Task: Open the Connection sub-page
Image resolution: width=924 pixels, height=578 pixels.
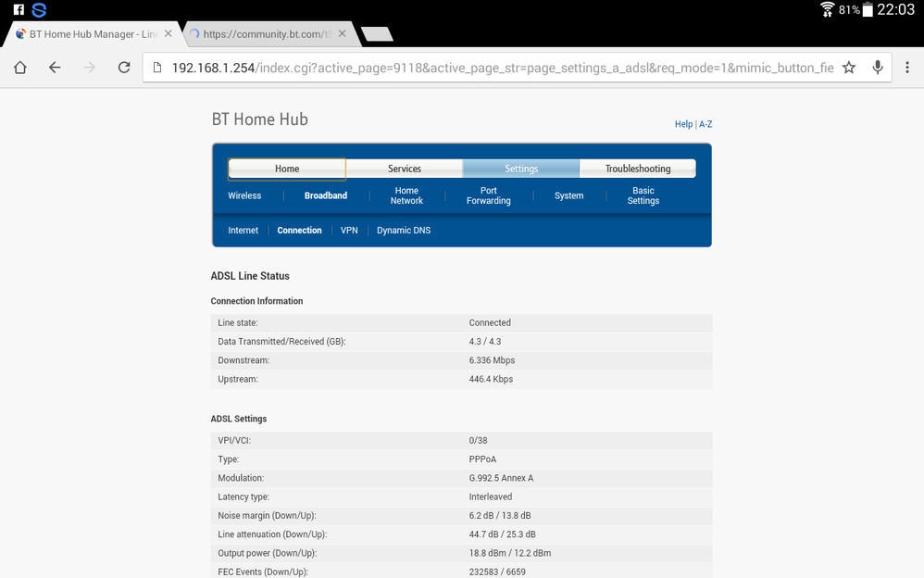Action: point(299,231)
